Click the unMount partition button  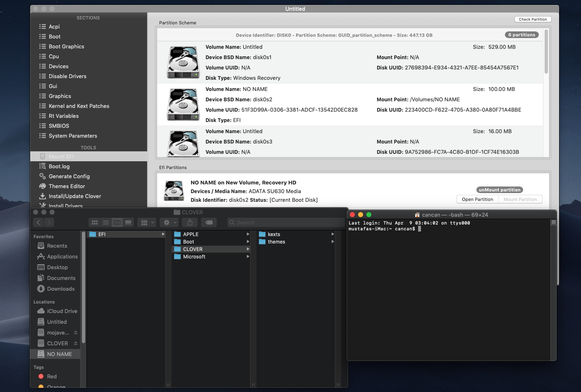click(500, 190)
